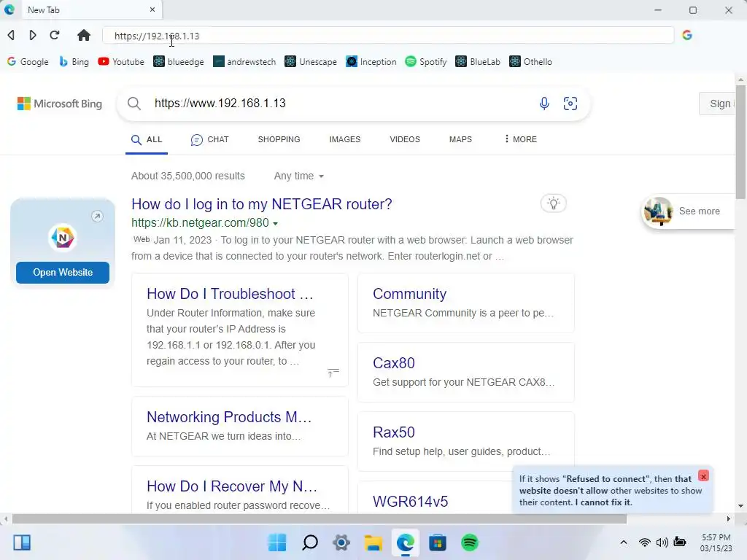Click the horizontal scrollbar thumb

pos(320,518)
